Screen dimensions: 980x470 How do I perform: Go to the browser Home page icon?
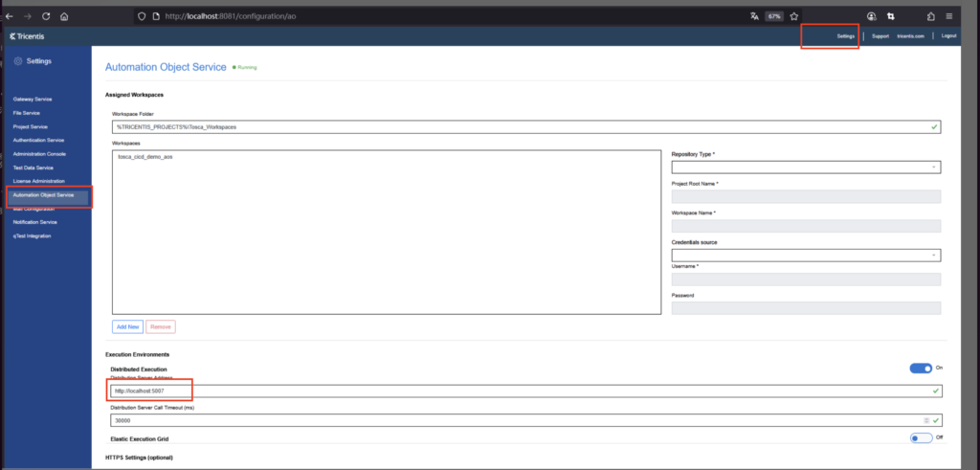point(64,16)
